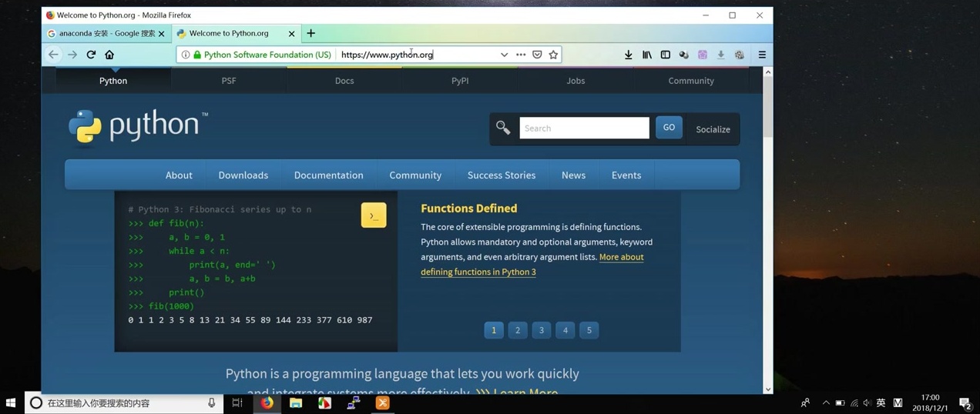980x414 pixels.
Task: Click the Firefox taskbar icon
Action: (x=267, y=402)
